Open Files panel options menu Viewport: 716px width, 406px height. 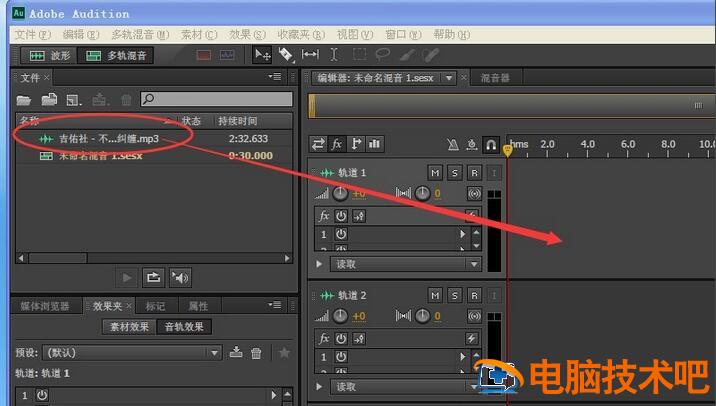(275, 77)
